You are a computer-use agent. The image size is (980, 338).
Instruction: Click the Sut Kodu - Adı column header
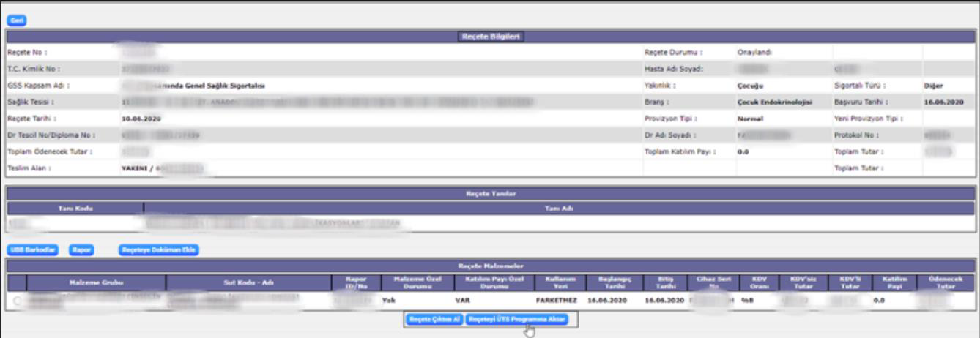[248, 282]
